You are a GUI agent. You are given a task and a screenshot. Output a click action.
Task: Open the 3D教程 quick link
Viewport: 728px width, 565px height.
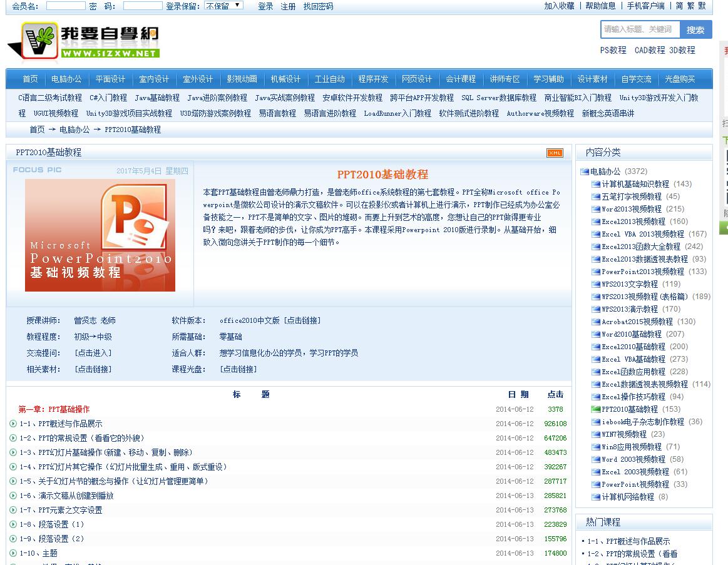[682, 50]
